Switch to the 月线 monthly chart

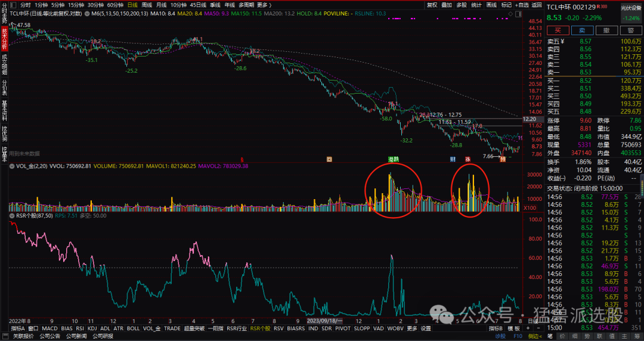(x=162, y=5)
